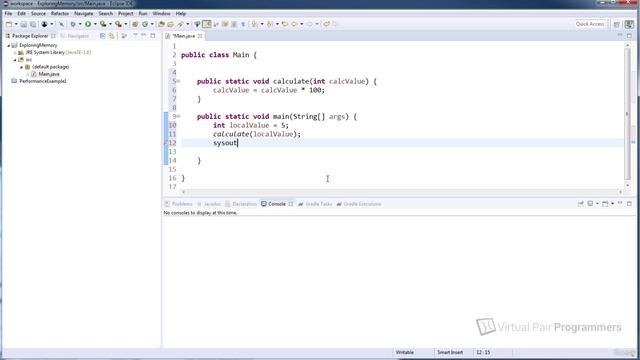Click the New Java Class icon
The image size is (640, 360).
[145, 24]
